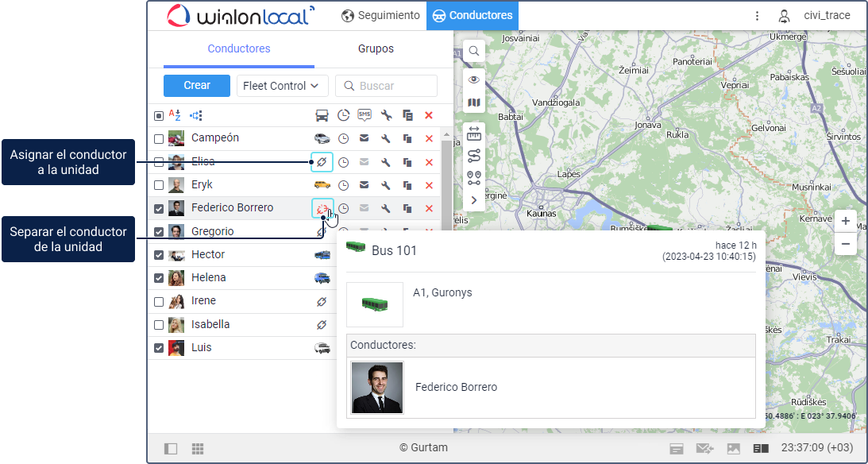Separate Federico Borrero from the unit
Screen dimensions: 868x464
[322, 209]
